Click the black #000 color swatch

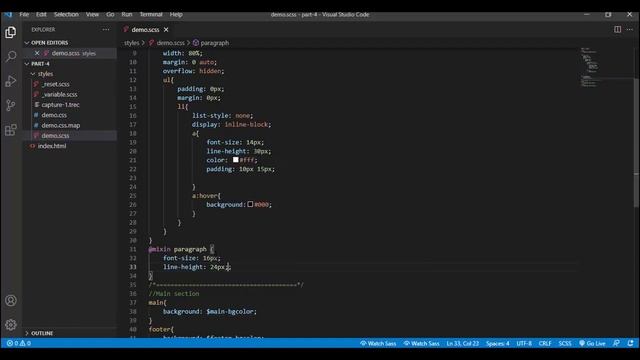click(250, 204)
